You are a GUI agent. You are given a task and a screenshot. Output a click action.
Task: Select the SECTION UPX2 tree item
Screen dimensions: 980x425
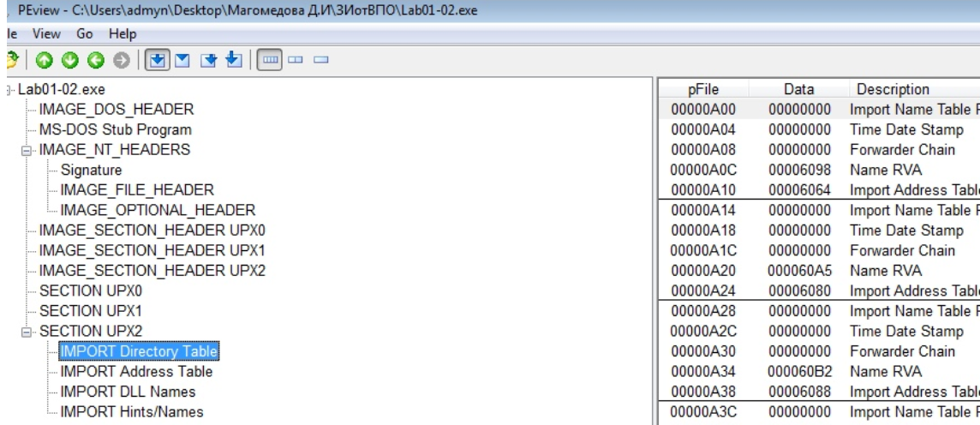pyautogui.click(x=91, y=331)
